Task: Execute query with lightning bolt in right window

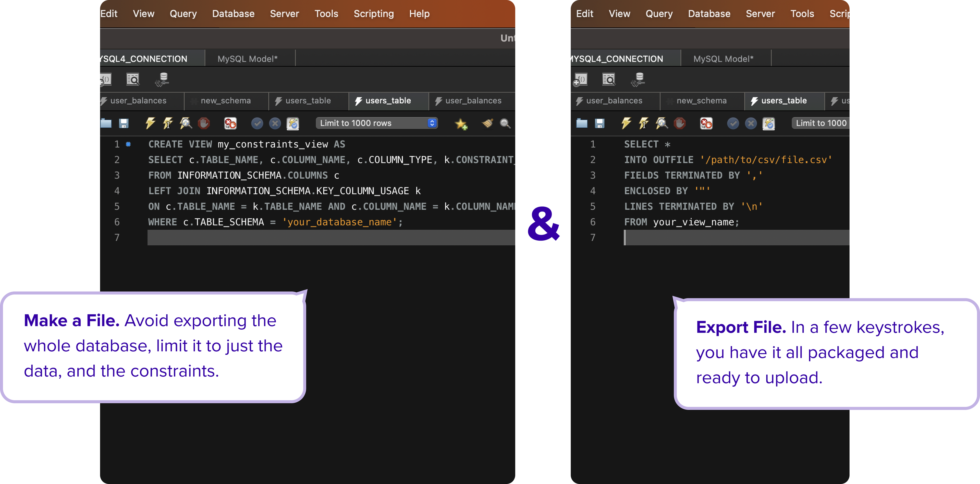Action: [626, 123]
